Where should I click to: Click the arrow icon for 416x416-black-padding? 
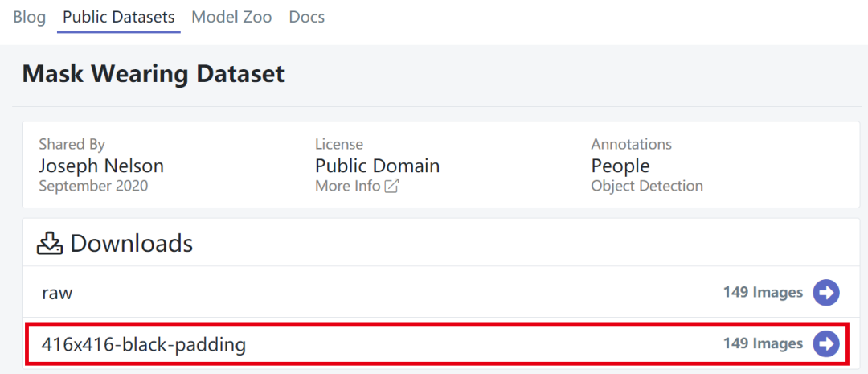[x=826, y=344]
